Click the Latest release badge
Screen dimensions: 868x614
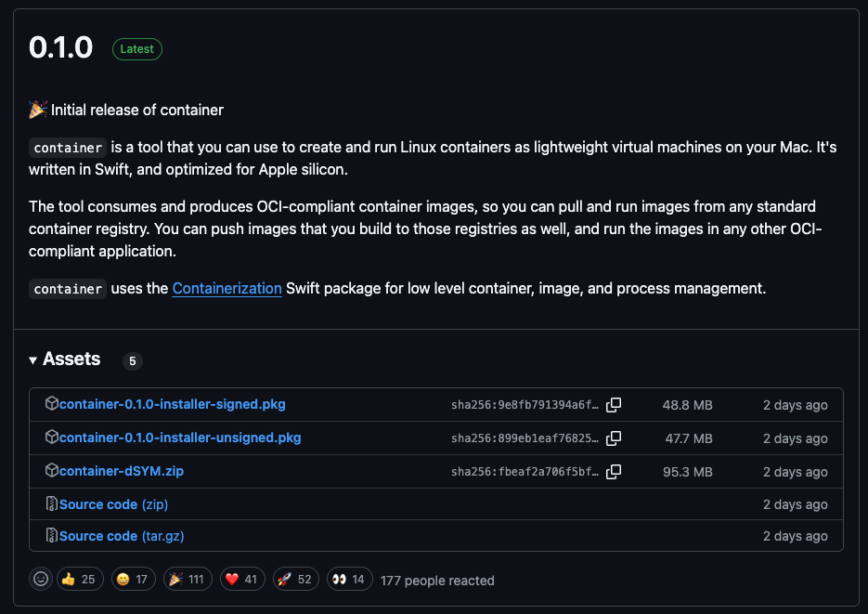[x=136, y=49]
